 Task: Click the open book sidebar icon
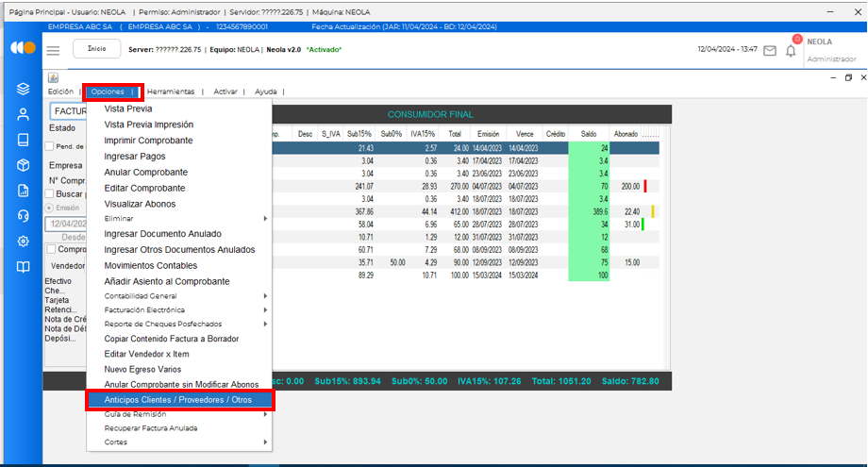(x=23, y=266)
